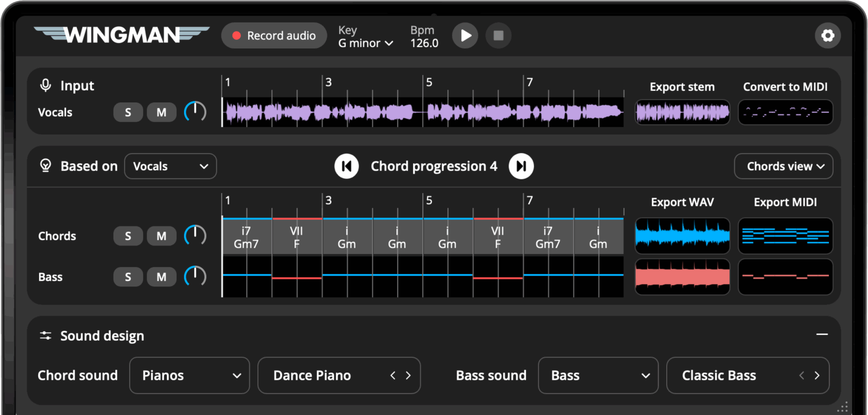Solo the Vocals track
Screen dimensions: 868x415
click(128, 112)
